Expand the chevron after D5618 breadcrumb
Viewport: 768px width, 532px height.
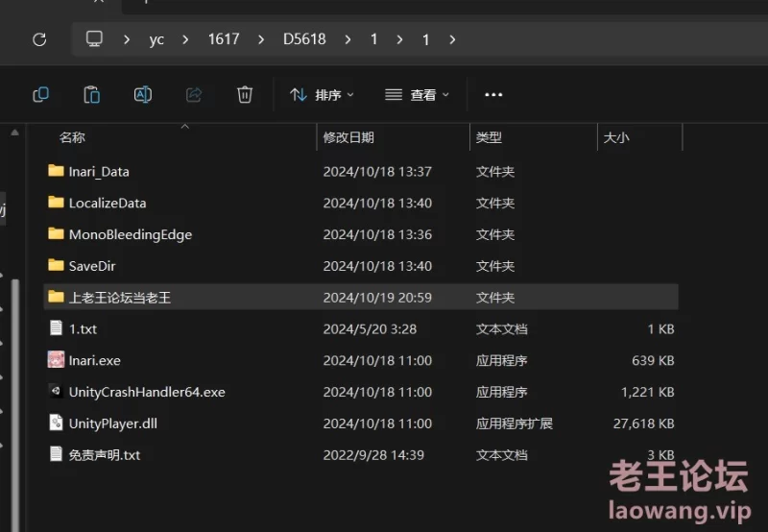(348, 39)
